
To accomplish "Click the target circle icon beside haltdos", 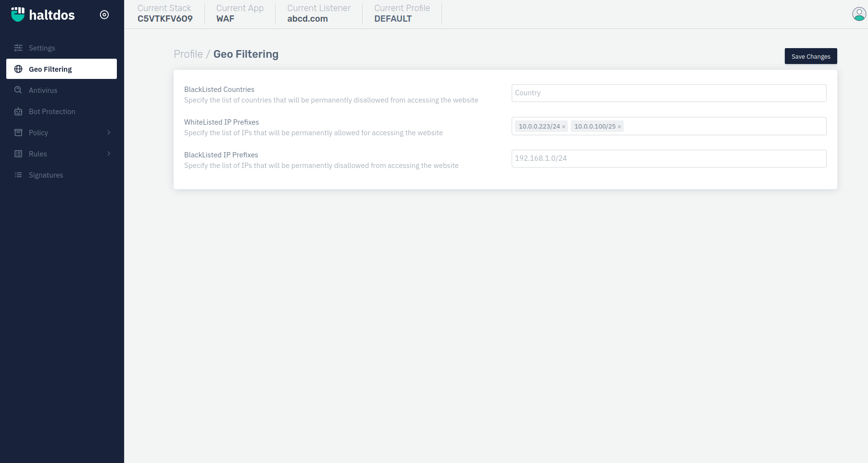I will [x=104, y=15].
